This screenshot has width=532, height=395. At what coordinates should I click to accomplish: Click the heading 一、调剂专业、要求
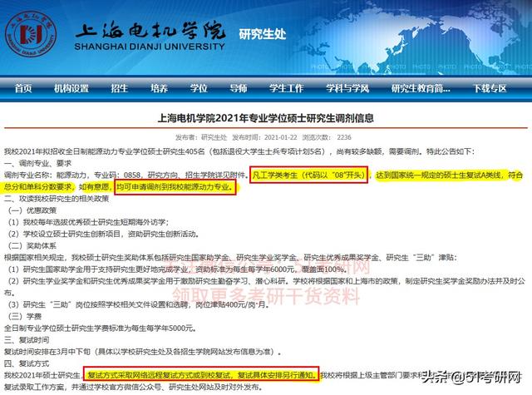(37, 163)
